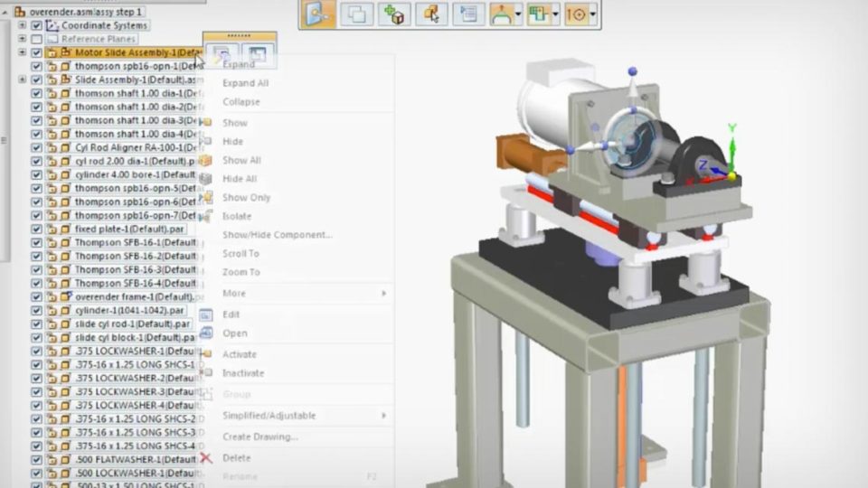The width and height of the screenshot is (868, 488).
Task: Click the part icon beside fixed plate-1
Action: (x=65, y=229)
